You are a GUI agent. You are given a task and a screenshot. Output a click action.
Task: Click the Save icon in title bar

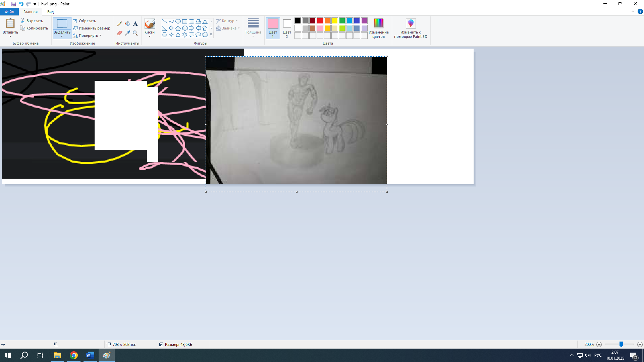[13, 4]
